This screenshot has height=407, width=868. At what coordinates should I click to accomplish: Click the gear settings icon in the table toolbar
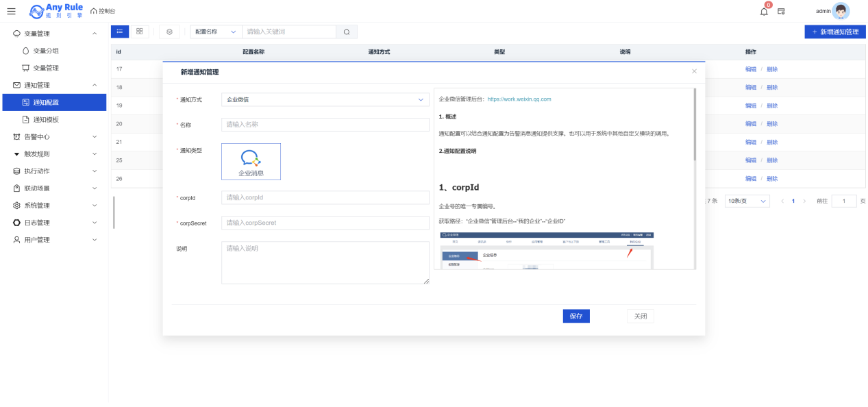click(169, 32)
